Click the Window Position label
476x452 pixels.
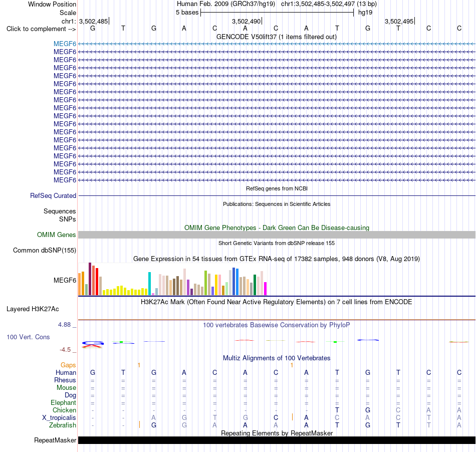(x=52, y=4)
